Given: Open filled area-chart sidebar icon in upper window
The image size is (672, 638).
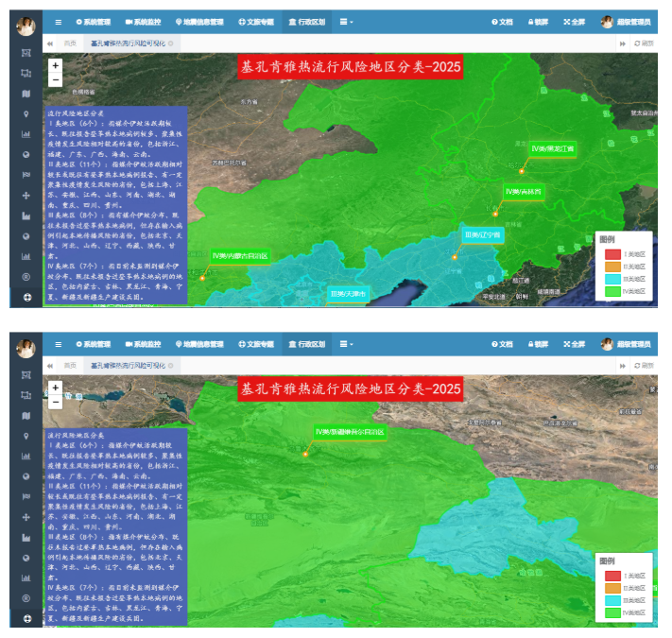Looking at the screenshot, I should point(26,216).
